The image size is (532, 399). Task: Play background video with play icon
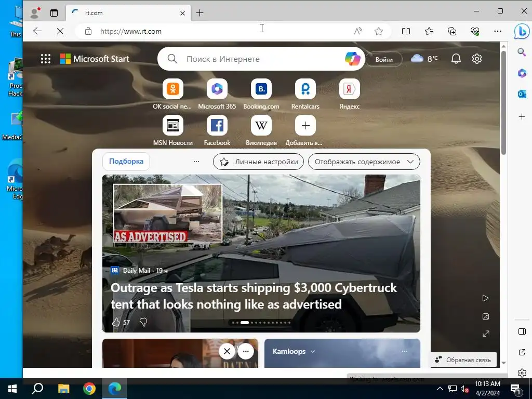point(486,298)
